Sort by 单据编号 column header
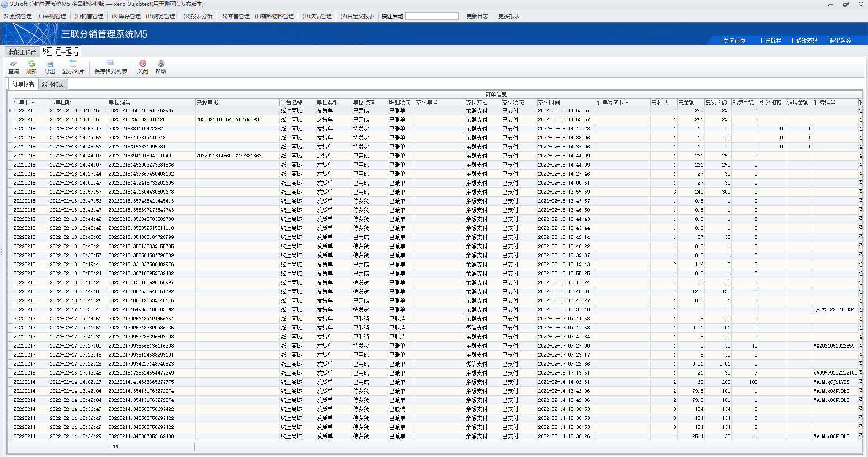The height and width of the screenshot is (457, 868). point(151,102)
